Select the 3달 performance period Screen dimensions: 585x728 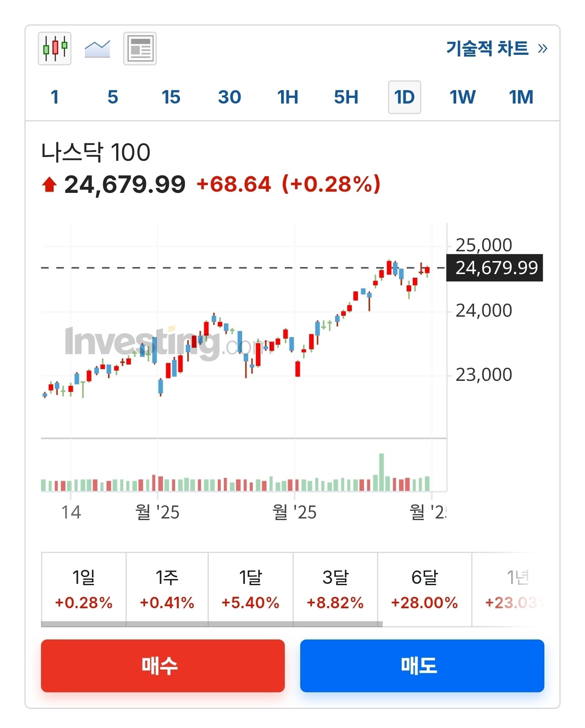click(335, 589)
